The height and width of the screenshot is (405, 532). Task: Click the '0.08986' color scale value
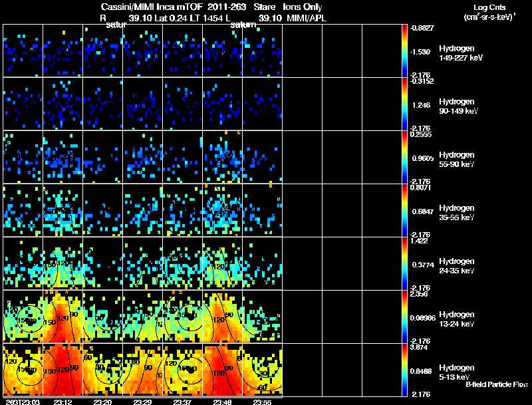point(422,318)
